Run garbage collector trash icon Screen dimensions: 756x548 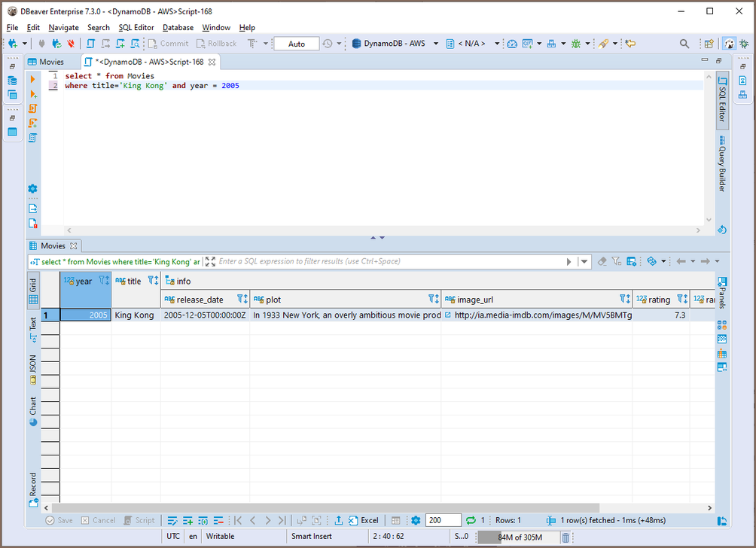[x=566, y=537]
